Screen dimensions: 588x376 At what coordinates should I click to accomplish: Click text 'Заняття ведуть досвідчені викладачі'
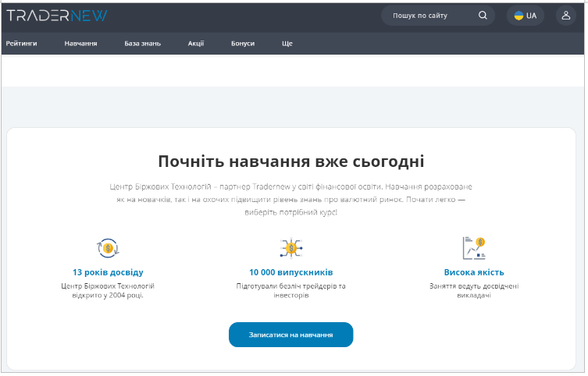click(x=474, y=291)
